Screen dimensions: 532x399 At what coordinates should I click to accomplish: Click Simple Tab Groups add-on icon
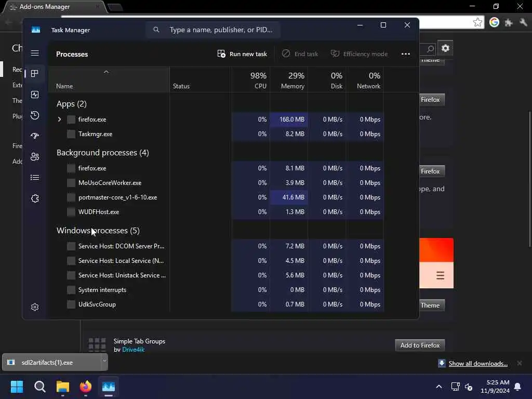[x=97, y=345]
